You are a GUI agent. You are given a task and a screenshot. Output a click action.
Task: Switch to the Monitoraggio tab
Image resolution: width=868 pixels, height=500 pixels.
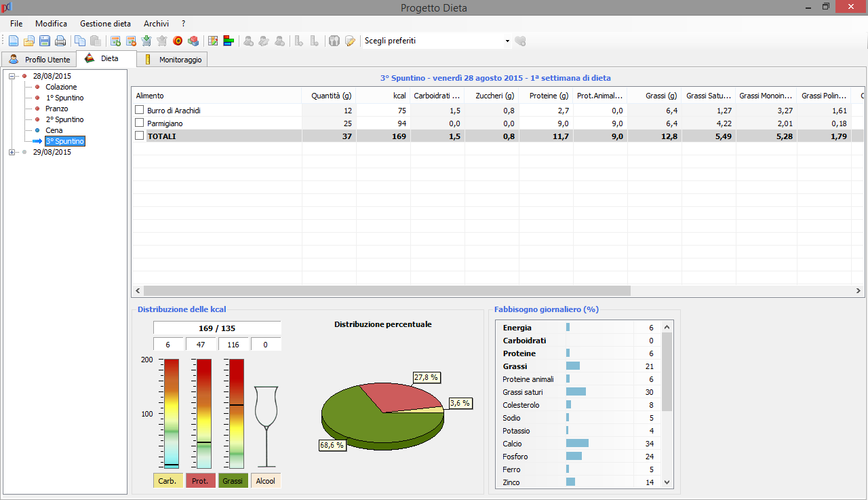[173, 60]
